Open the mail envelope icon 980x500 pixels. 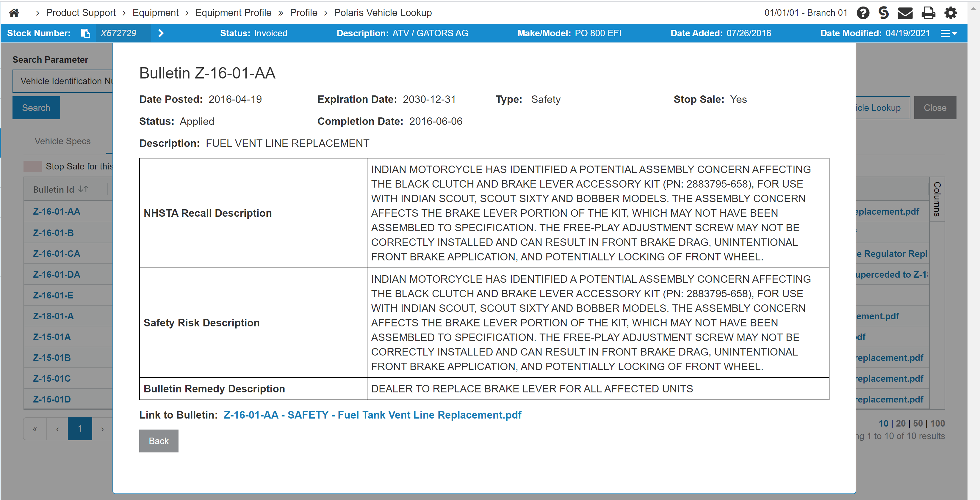coord(905,13)
